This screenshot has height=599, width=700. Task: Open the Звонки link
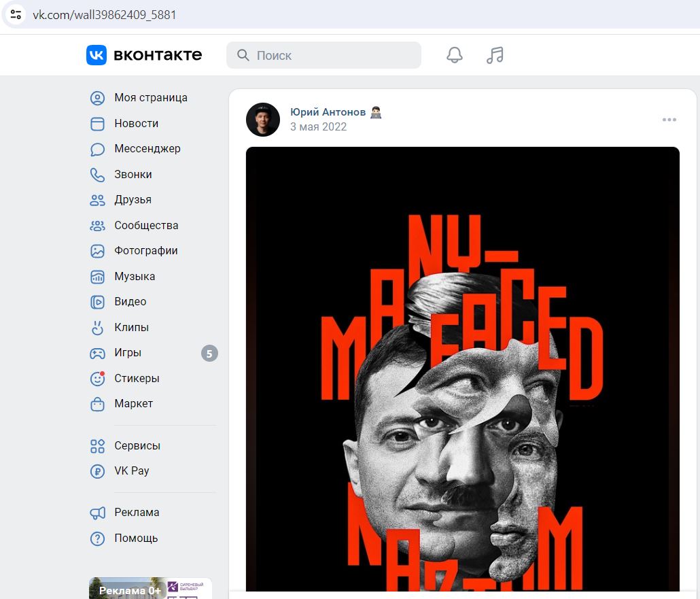(133, 175)
